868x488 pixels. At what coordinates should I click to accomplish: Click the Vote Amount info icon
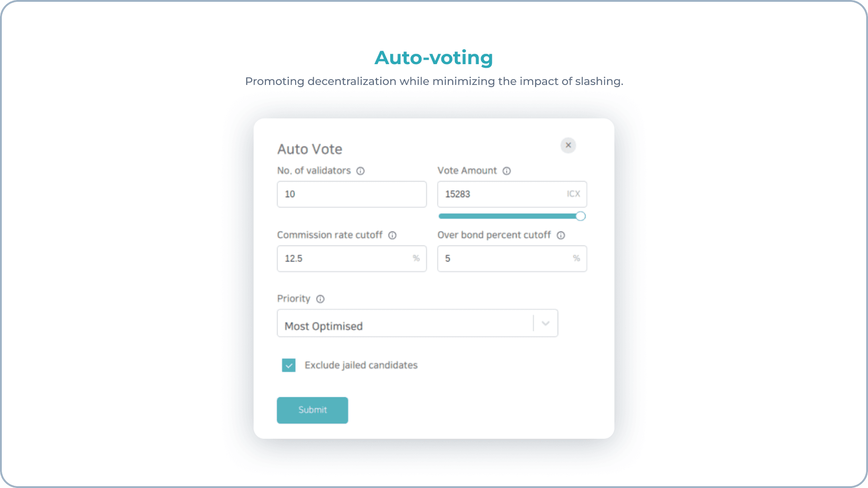(x=506, y=171)
